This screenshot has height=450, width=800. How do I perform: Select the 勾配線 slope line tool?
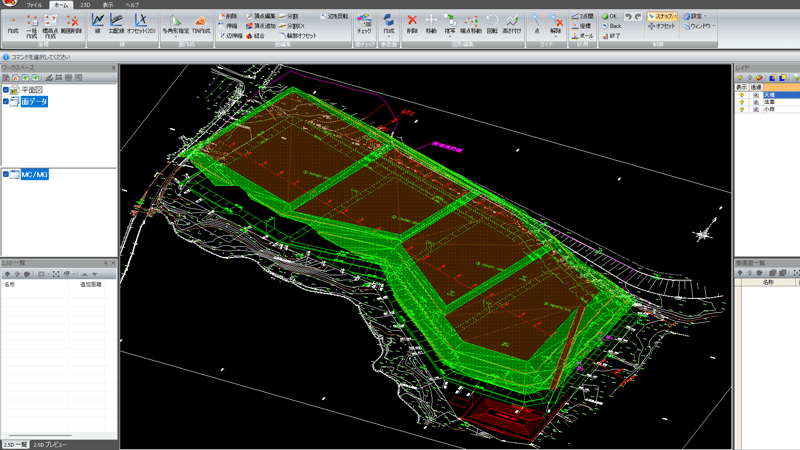click(x=116, y=24)
